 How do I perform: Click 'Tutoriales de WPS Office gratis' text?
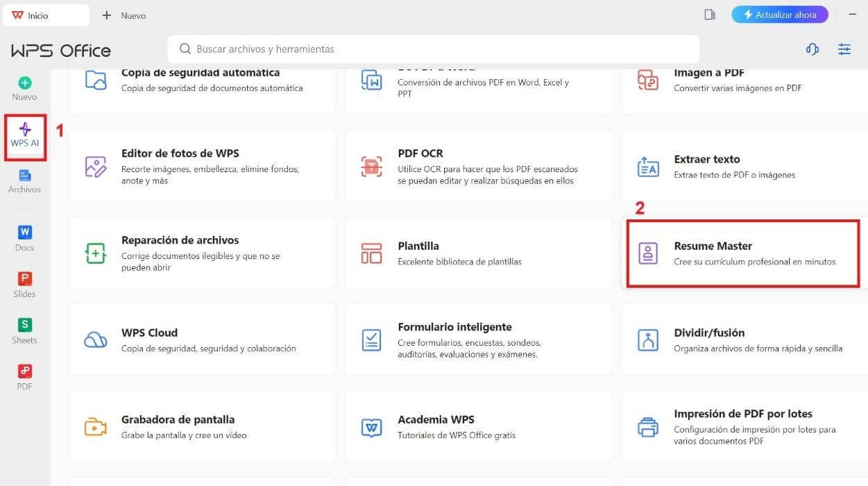(x=457, y=435)
